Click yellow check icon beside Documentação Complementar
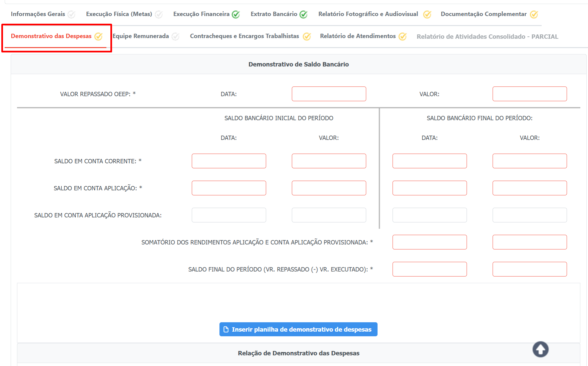Image resolution: width=588 pixels, height=366 pixels. [x=534, y=14]
